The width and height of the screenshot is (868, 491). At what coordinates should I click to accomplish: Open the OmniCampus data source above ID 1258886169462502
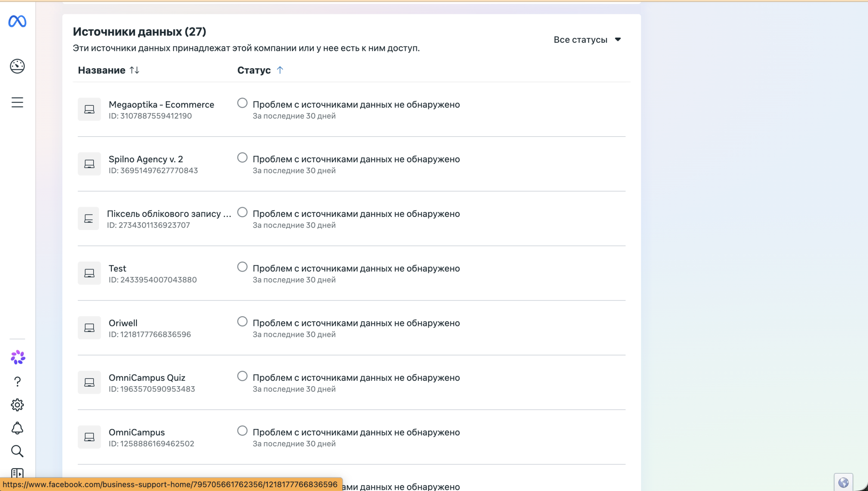coord(137,432)
